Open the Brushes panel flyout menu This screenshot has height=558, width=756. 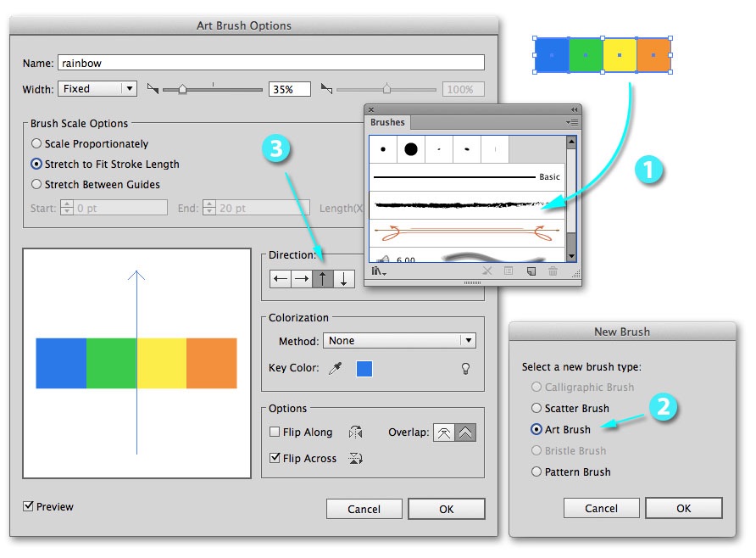[x=571, y=123]
